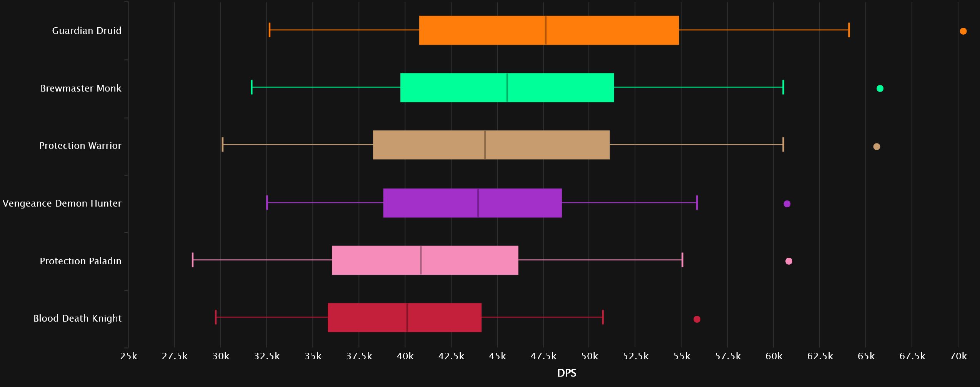Click the Vengeance Demon Hunter median line

pos(478,203)
